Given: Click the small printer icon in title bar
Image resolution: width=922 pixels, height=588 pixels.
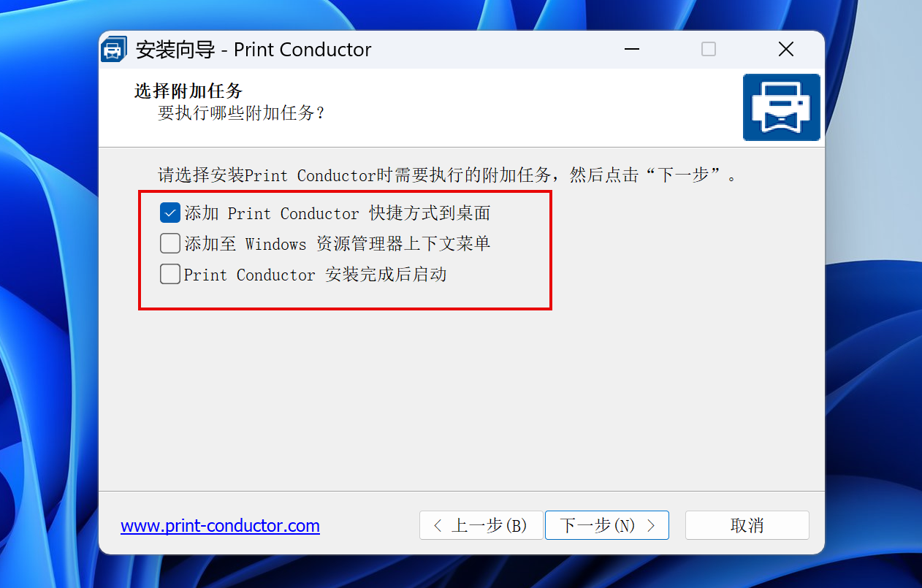Looking at the screenshot, I should 113,50.
